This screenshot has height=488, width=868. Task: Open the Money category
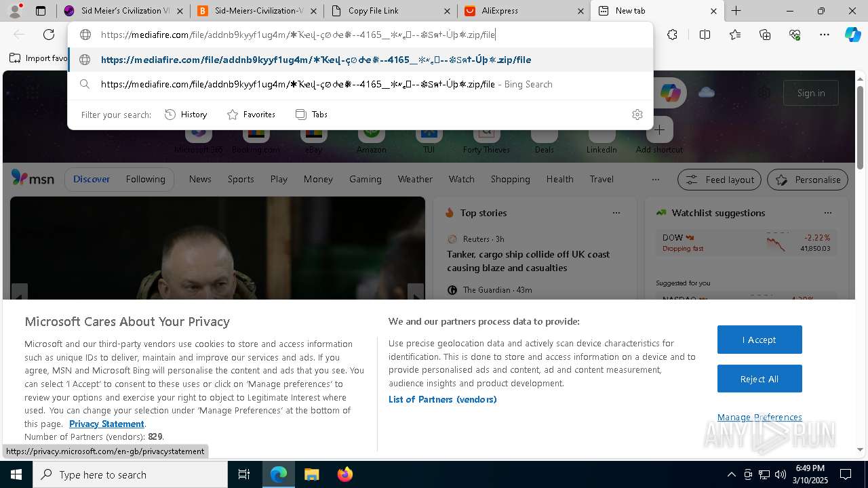pos(318,179)
